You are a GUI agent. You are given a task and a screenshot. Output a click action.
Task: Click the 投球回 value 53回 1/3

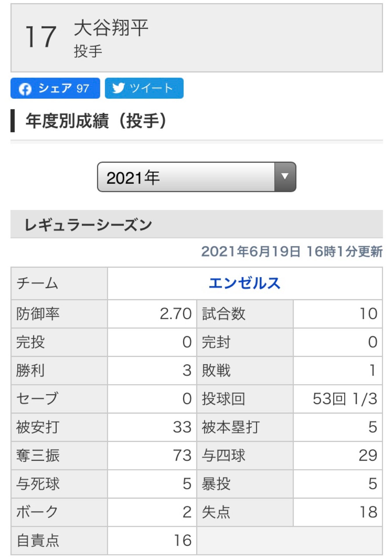345,399
